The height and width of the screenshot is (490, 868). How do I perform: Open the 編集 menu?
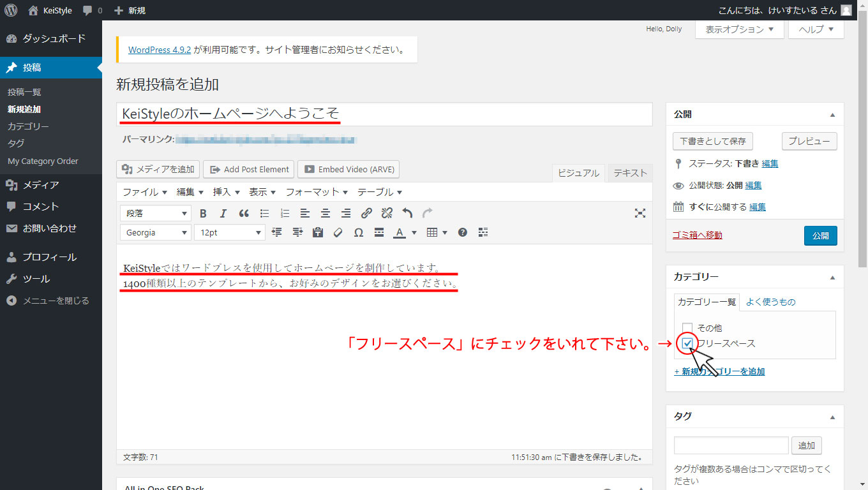[x=190, y=192]
